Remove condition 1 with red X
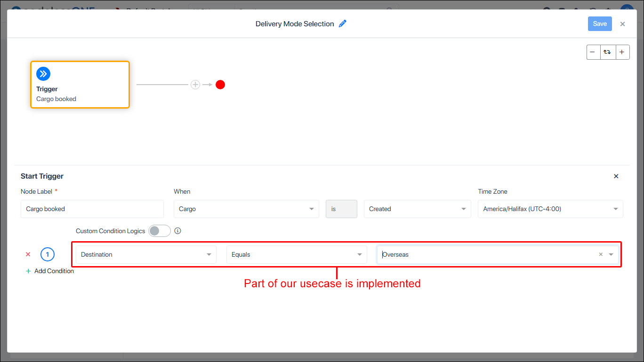 pos(28,254)
